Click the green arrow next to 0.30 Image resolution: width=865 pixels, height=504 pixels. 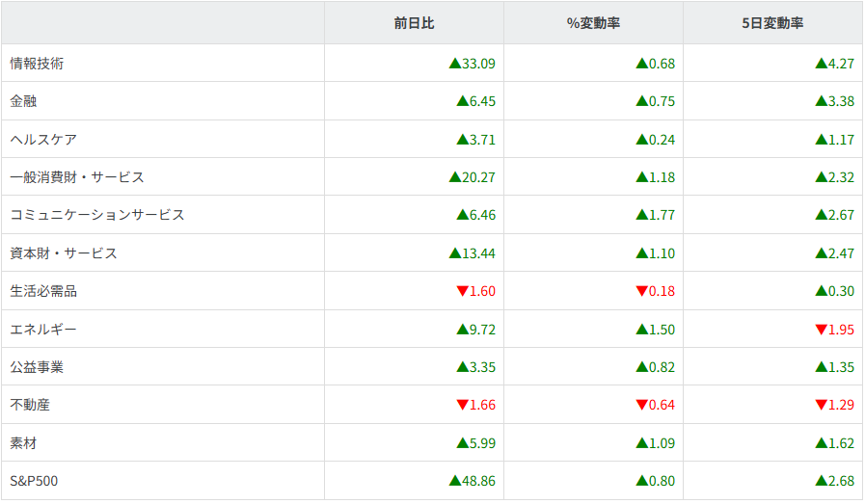pyautogui.click(x=821, y=291)
